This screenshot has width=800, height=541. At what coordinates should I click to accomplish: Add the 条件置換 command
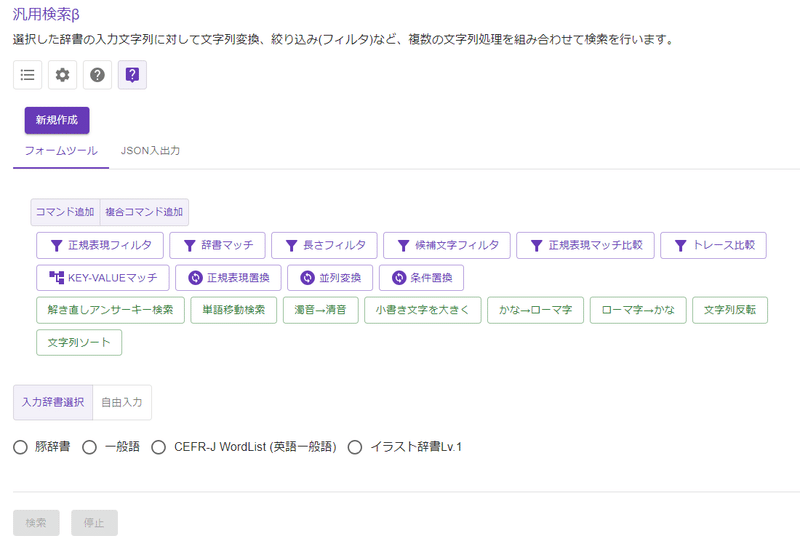pyautogui.click(x=421, y=278)
